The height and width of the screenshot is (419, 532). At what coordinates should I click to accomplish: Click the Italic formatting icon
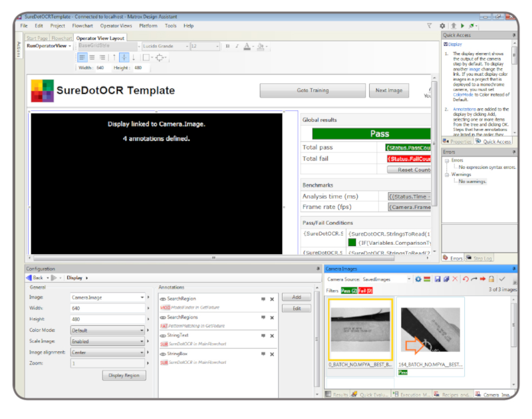[237, 46]
